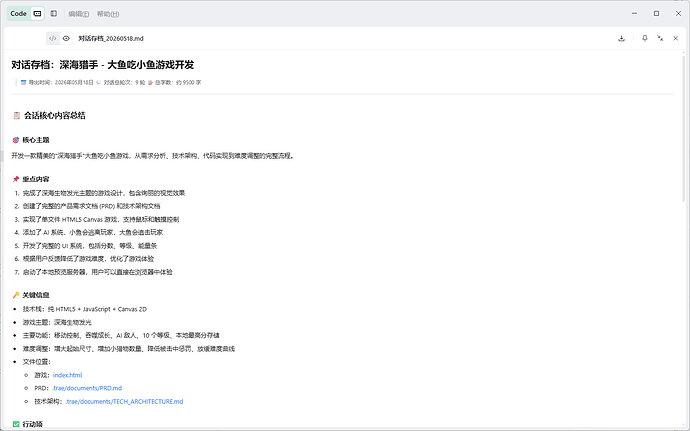Click the 主要功能 bullet line
Screen dimensions: 690x431
[121, 335]
